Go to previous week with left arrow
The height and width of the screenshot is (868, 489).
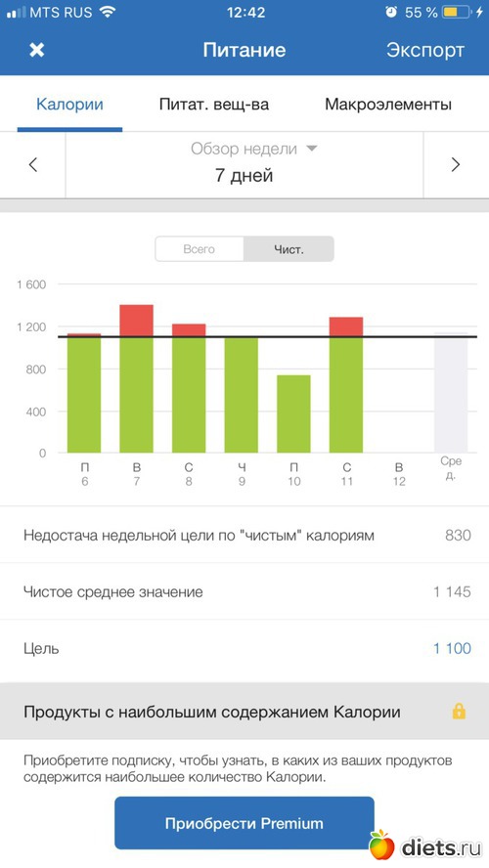click(33, 164)
